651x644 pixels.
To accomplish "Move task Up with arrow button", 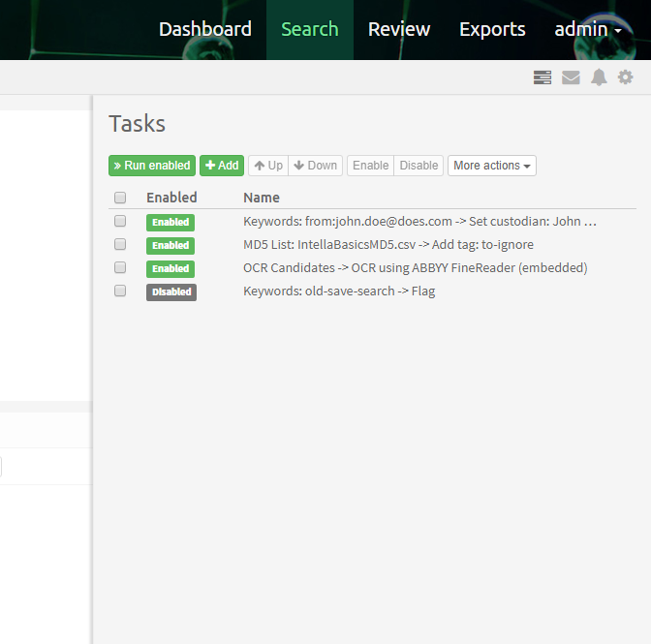I will (268, 166).
